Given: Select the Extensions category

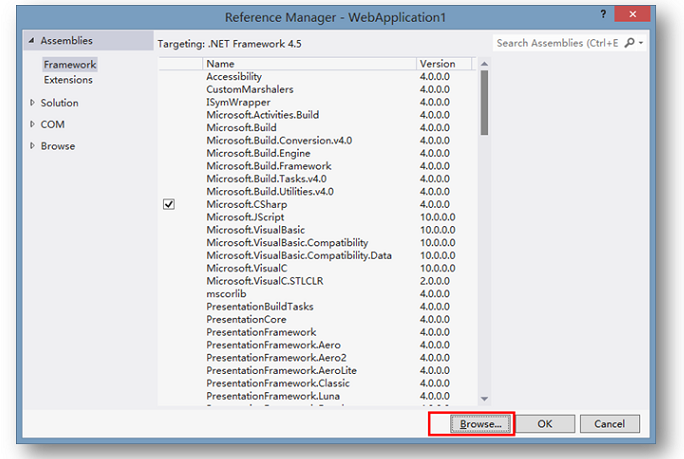Looking at the screenshot, I should click(x=68, y=80).
